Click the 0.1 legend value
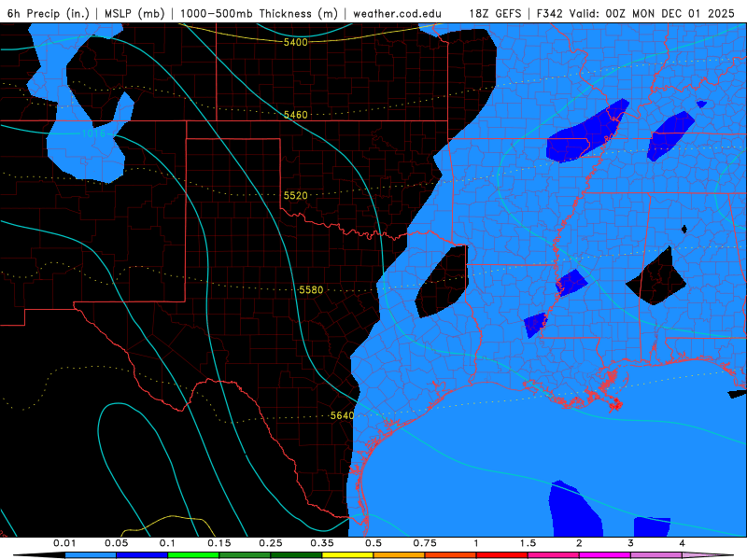Viewport: 747px width, 560px height. [x=167, y=543]
